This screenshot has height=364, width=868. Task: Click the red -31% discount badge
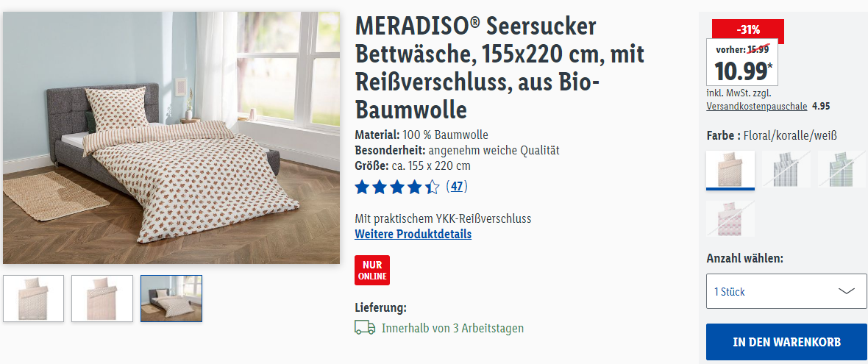point(747,29)
